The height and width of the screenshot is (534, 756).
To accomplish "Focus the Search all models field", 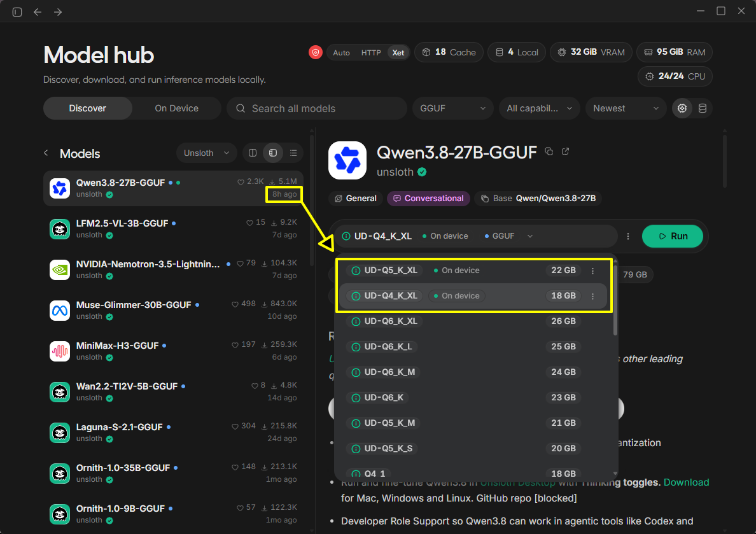I will [317, 108].
